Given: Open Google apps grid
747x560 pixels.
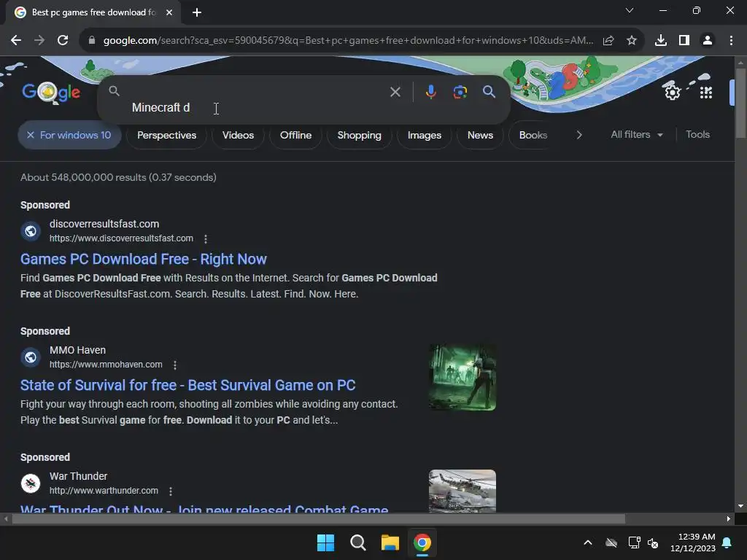Looking at the screenshot, I should [x=706, y=92].
